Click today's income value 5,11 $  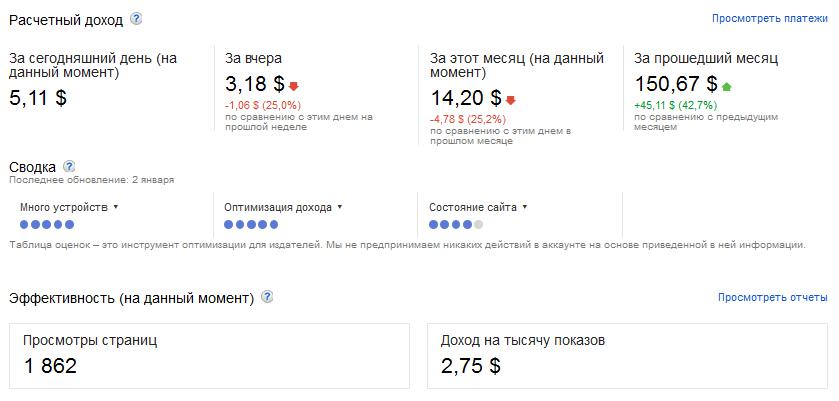(38, 98)
